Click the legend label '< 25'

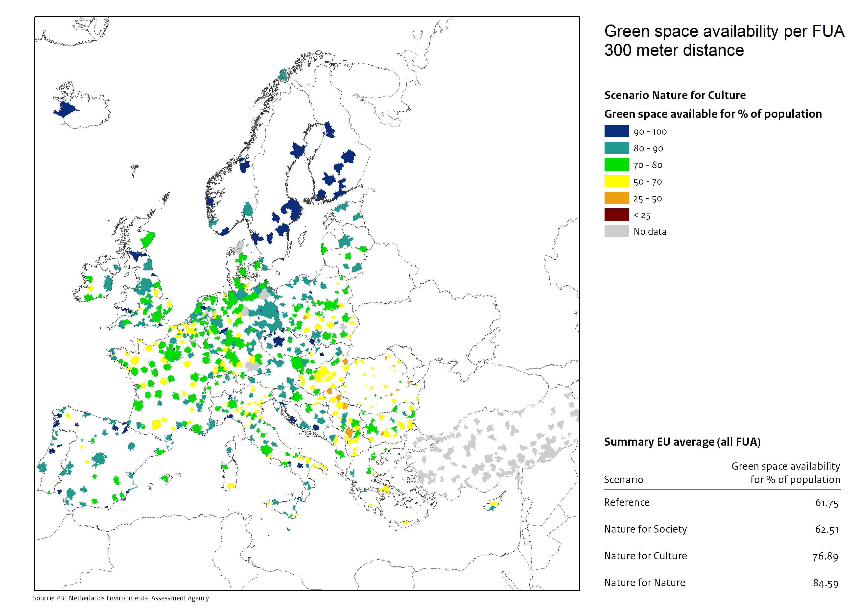(642, 215)
